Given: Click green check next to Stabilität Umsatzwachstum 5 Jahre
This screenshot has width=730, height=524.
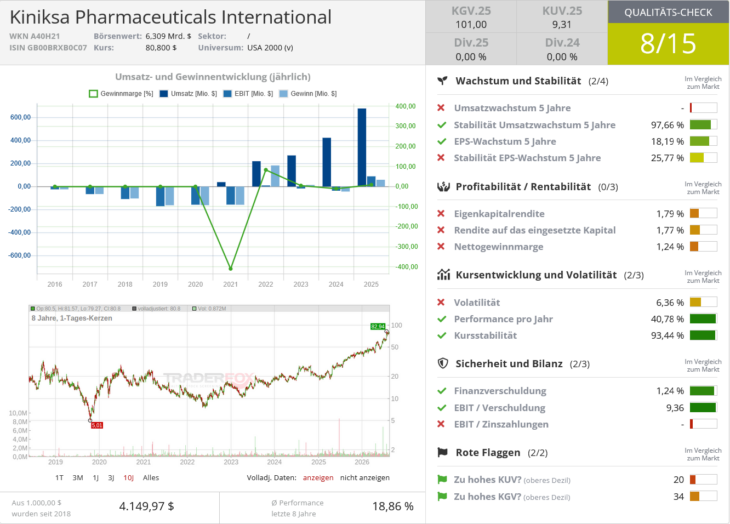Looking at the screenshot, I should 442,125.
